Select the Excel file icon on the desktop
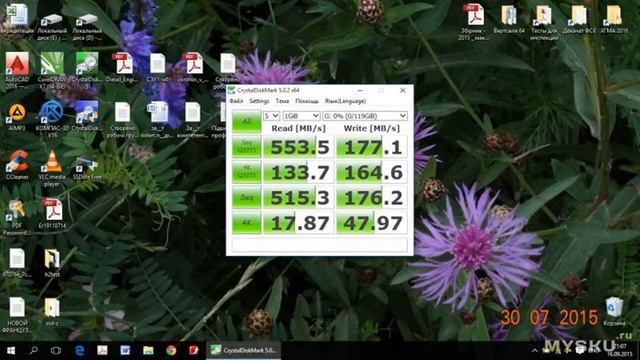This screenshot has width=640, height=360. [17, 18]
